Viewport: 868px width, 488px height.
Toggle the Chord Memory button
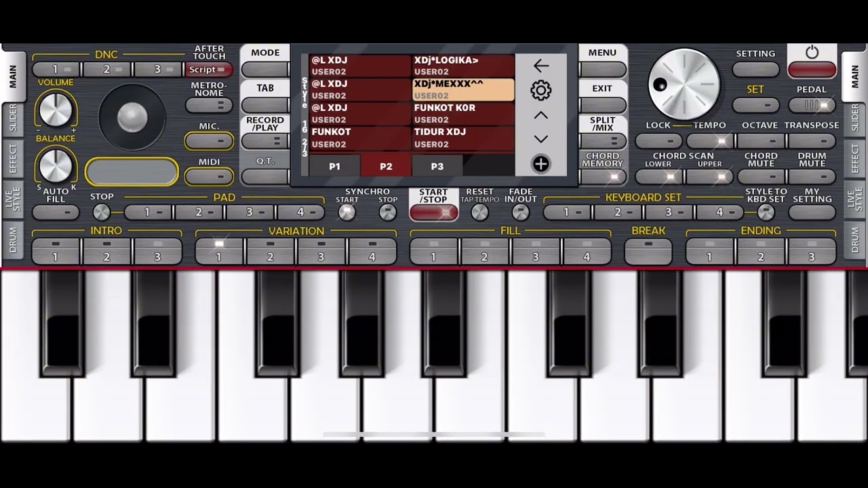tap(603, 177)
